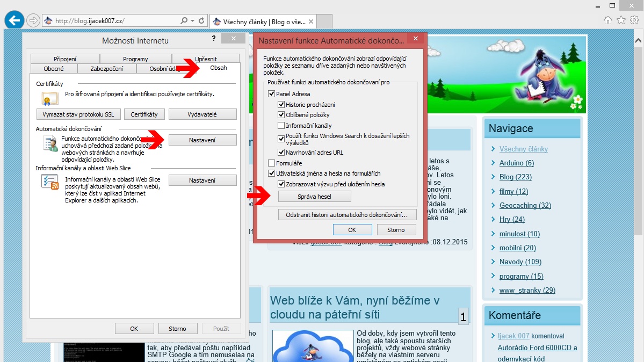Open the Tools gear icon
The image size is (644, 362).
tap(634, 20)
